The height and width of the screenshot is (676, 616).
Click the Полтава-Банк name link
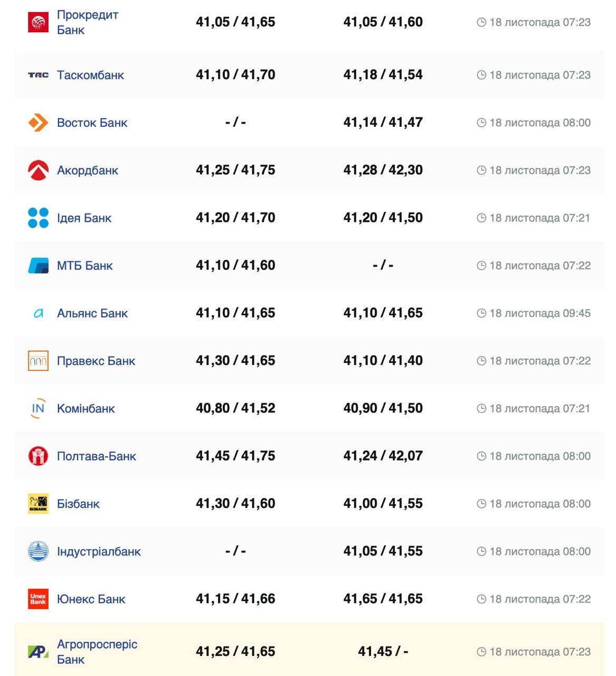(x=96, y=456)
